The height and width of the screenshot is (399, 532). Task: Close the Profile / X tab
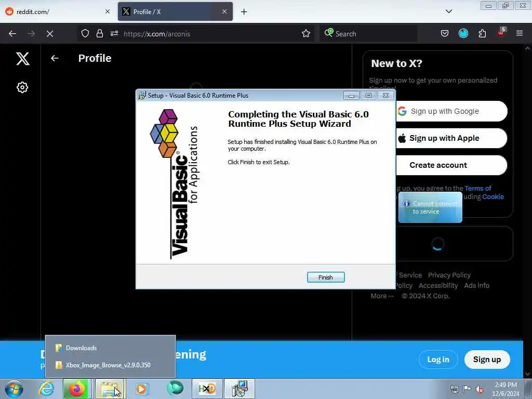(224, 11)
